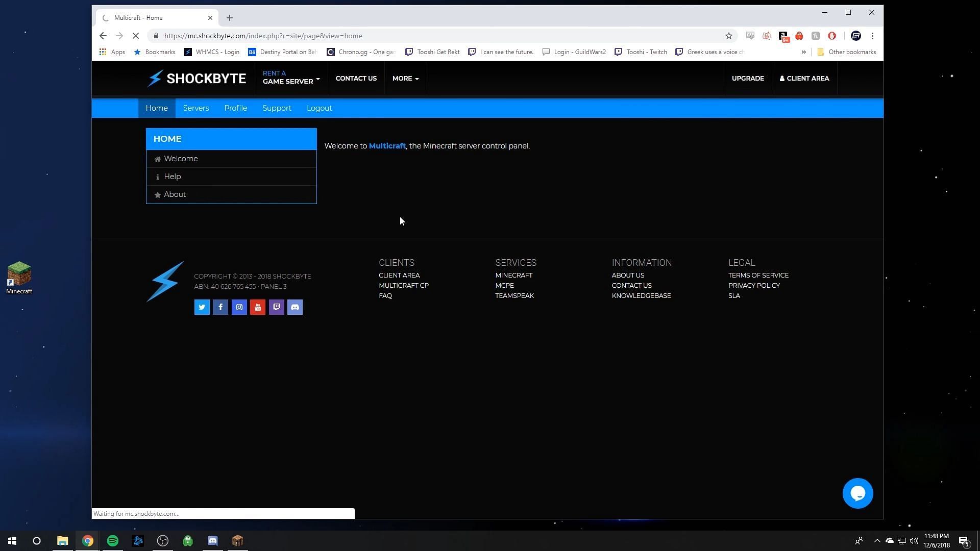
Task: Open the Twitch social icon in the footer
Action: point(276,307)
